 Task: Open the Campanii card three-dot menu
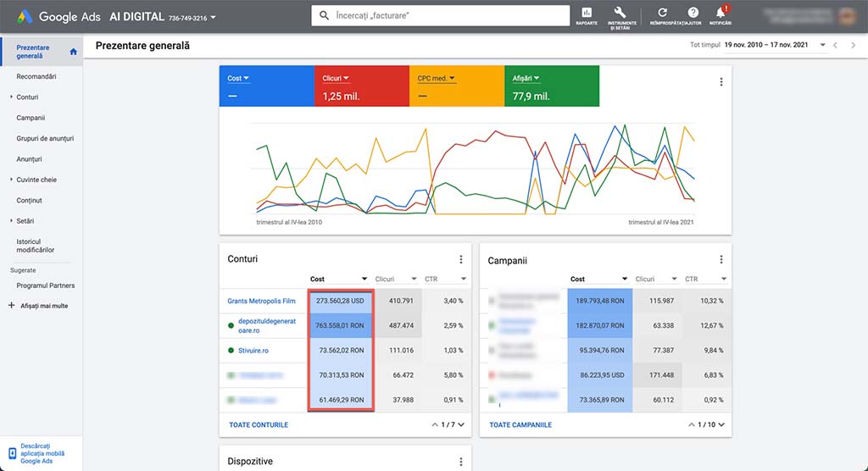click(721, 259)
